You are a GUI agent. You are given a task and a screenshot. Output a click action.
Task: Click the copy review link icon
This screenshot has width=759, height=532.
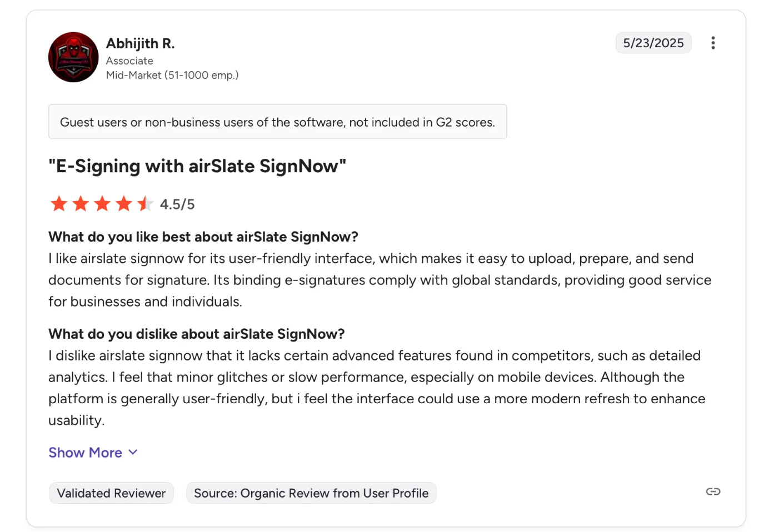(x=713, y=491)
